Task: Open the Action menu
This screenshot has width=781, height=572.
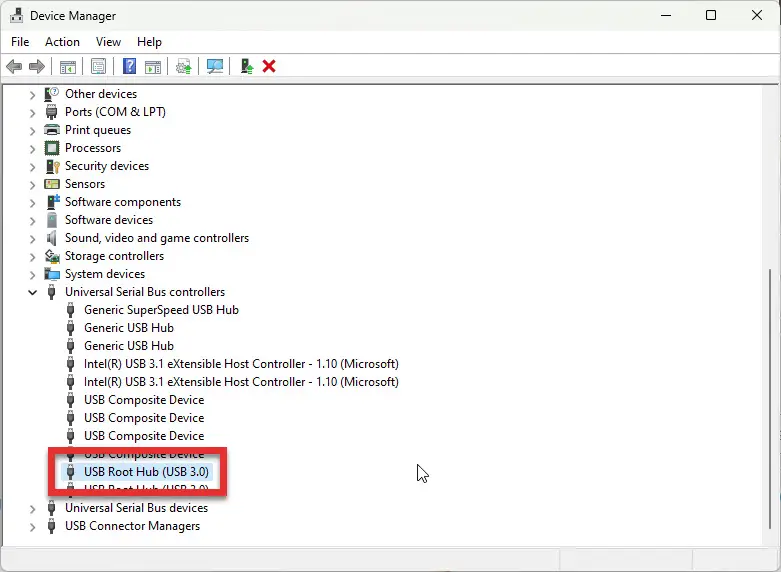Action: [x=62, y=42]
